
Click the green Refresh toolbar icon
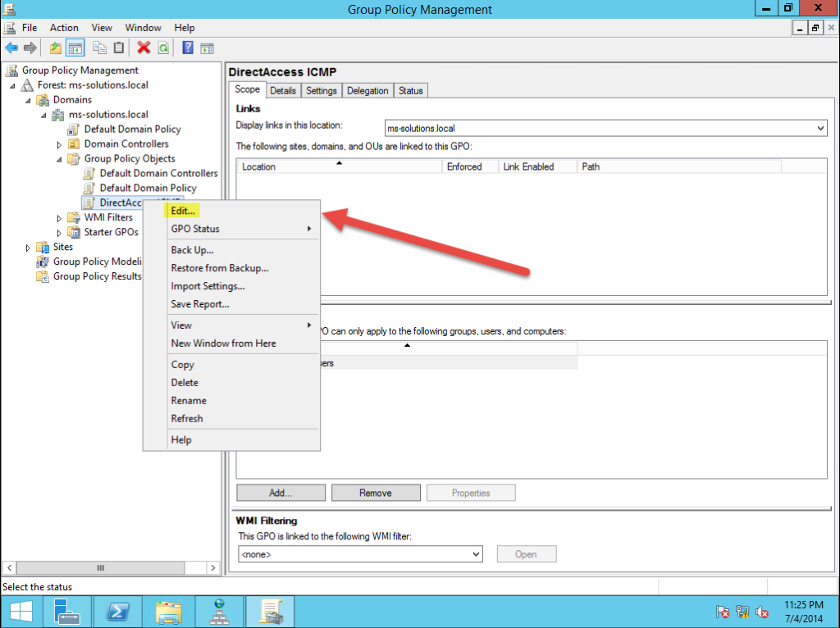[x=163, y=48]
